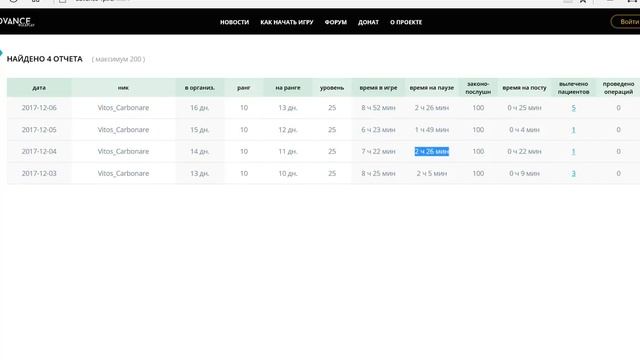Open treated patients link 5 for 2017-12-06

[x=573, y=108]
